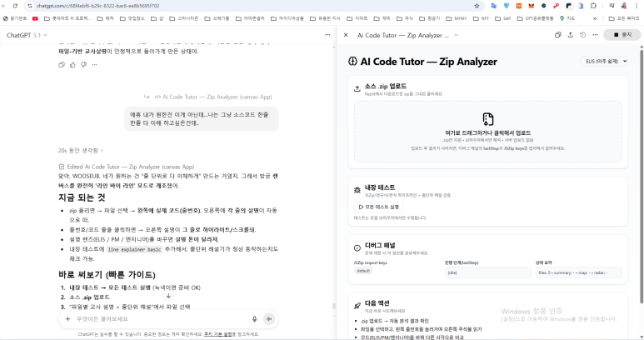Click the info icon beside 디버그 패널

click(x=357, y=247)
